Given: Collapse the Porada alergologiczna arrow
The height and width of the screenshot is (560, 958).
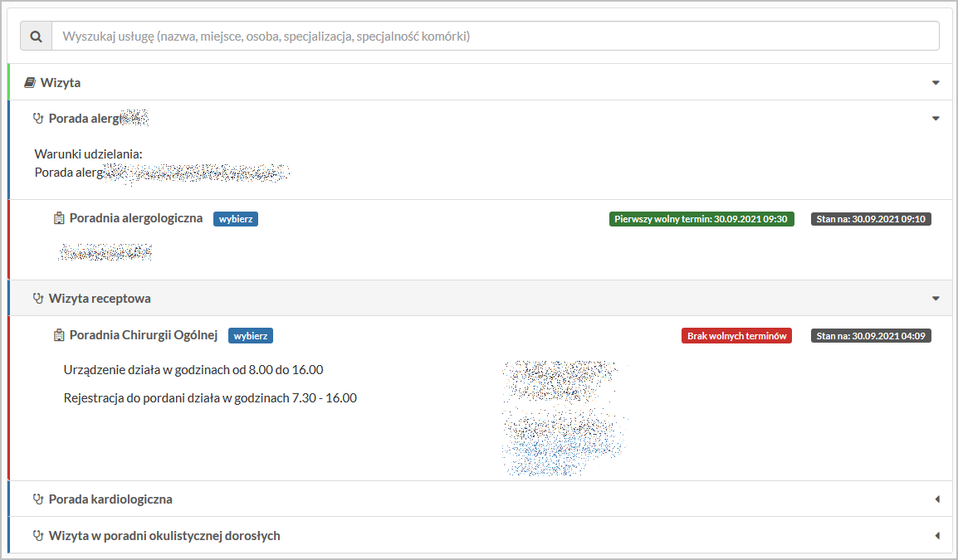Looking at the screenshot, I should 936,119.
